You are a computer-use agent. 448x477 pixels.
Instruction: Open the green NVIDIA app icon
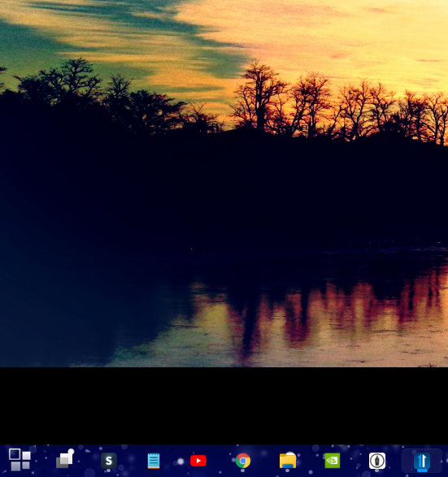333,461
